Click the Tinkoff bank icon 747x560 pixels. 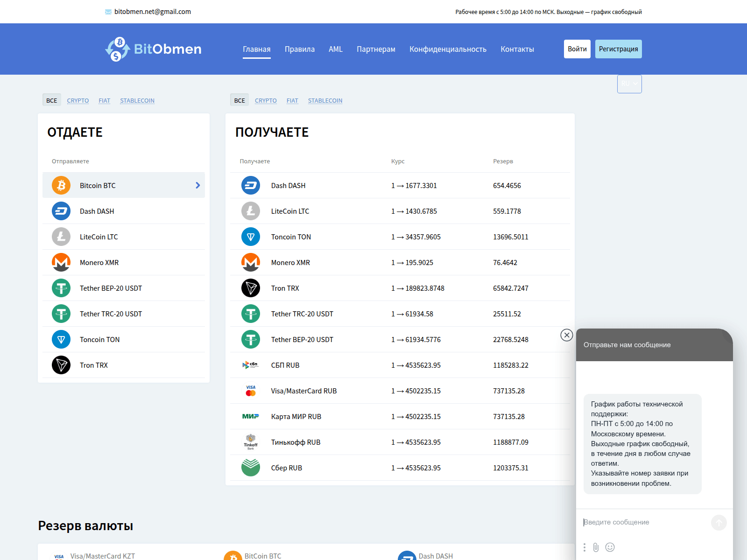pyautogui.click(x=251, y=442)
